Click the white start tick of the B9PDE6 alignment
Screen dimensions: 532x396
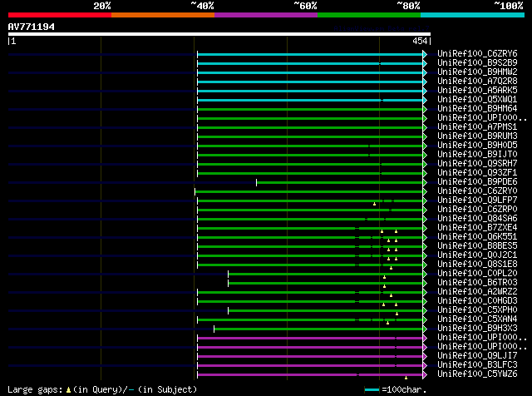[x=257, y=183]
